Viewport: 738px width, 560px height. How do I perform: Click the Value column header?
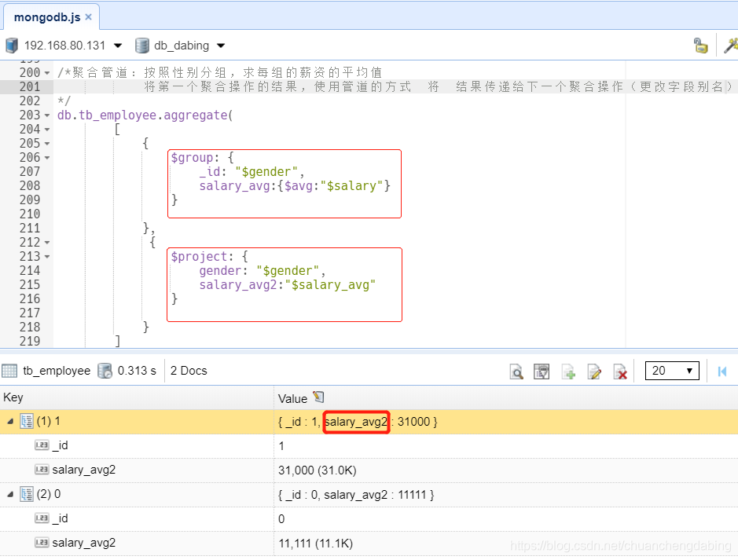[x=292, y=399]
